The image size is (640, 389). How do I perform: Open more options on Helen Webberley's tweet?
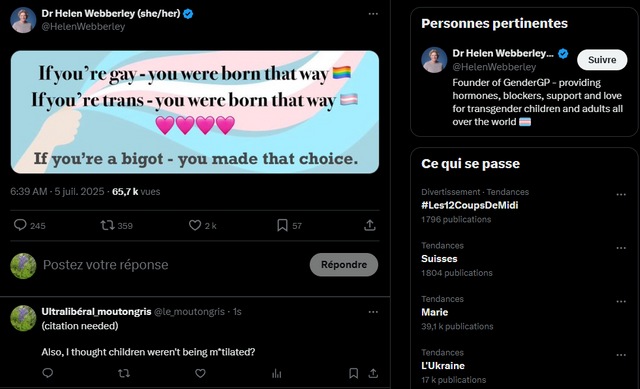[x=373, y=14]
